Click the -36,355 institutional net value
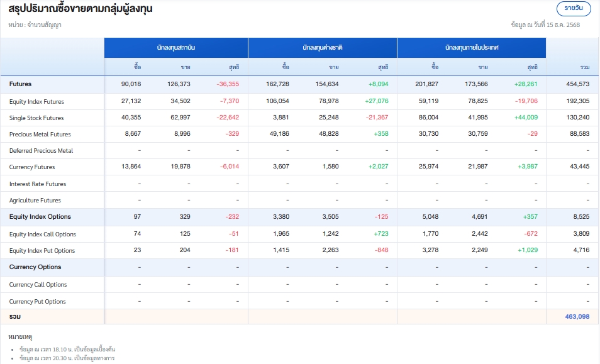The height and width of the screenshot is (364, 600). (227, 84)
